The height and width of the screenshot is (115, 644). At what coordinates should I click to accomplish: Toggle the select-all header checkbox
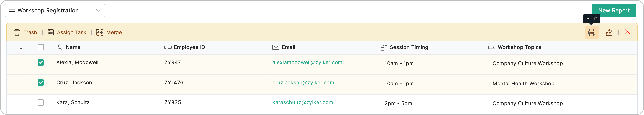coord(41,47)
